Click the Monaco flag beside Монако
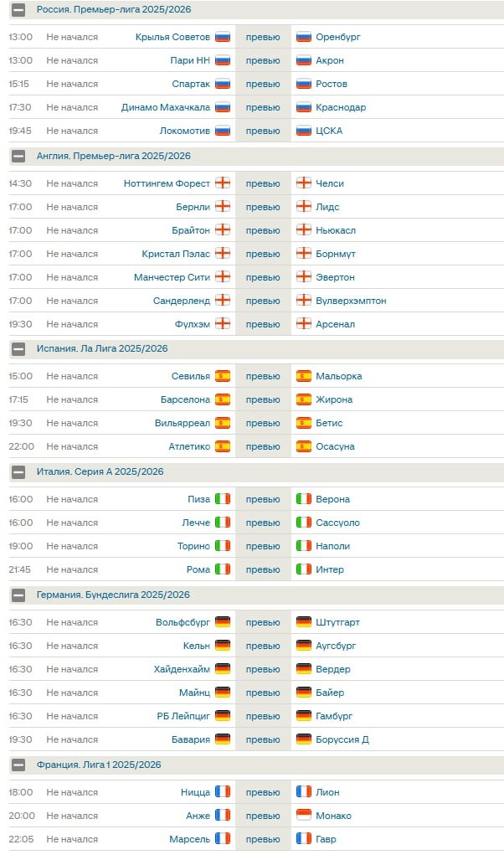The height and width of the screenshot is (855, 504). click(x=304, y=816)
